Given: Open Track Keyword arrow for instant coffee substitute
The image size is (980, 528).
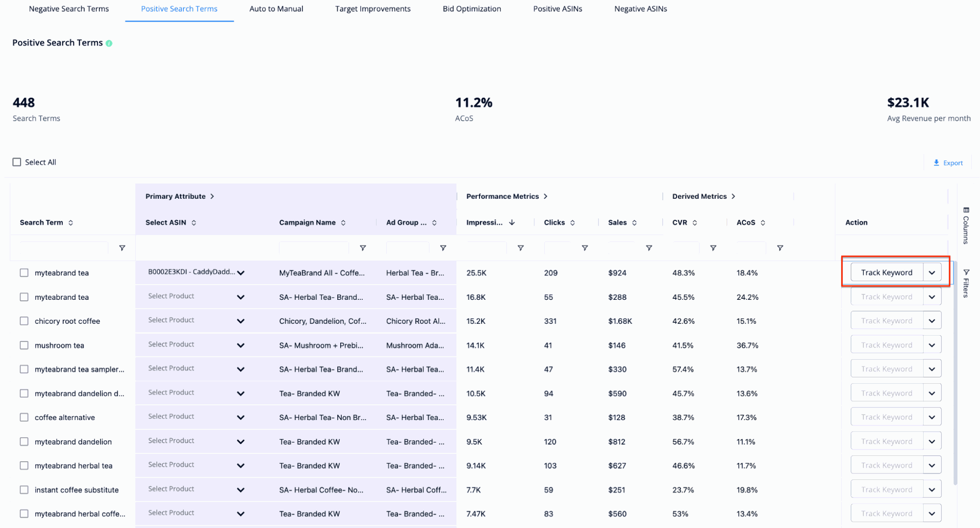Looking at the screenshot, I should [932, 490].
